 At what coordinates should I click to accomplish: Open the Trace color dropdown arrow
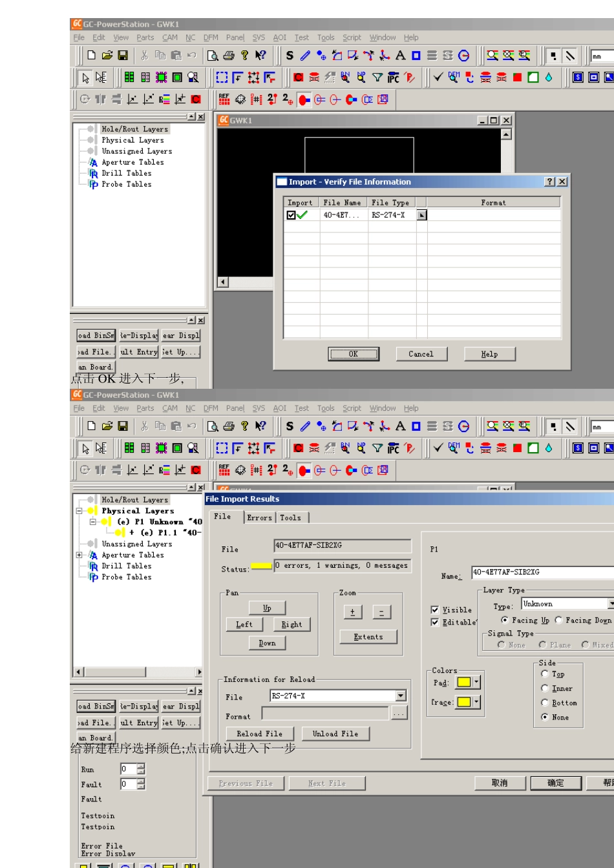click(476, 702)
